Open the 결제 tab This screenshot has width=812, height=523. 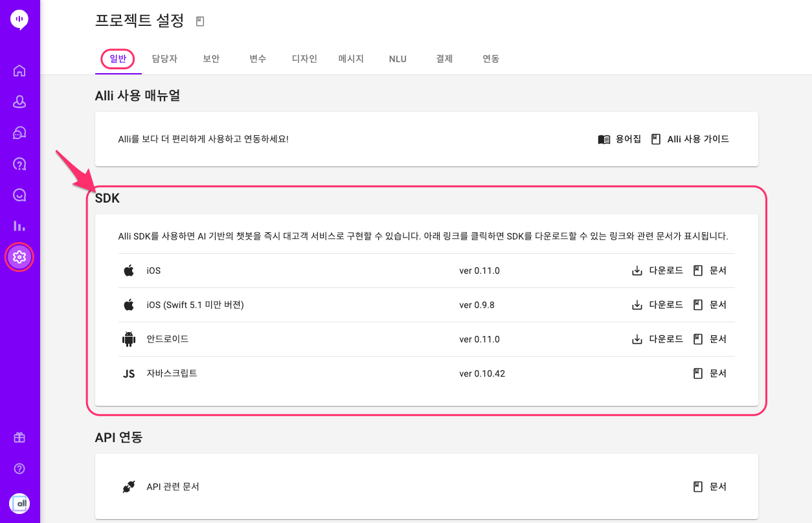pyautogui.click(x=444, y=59)
